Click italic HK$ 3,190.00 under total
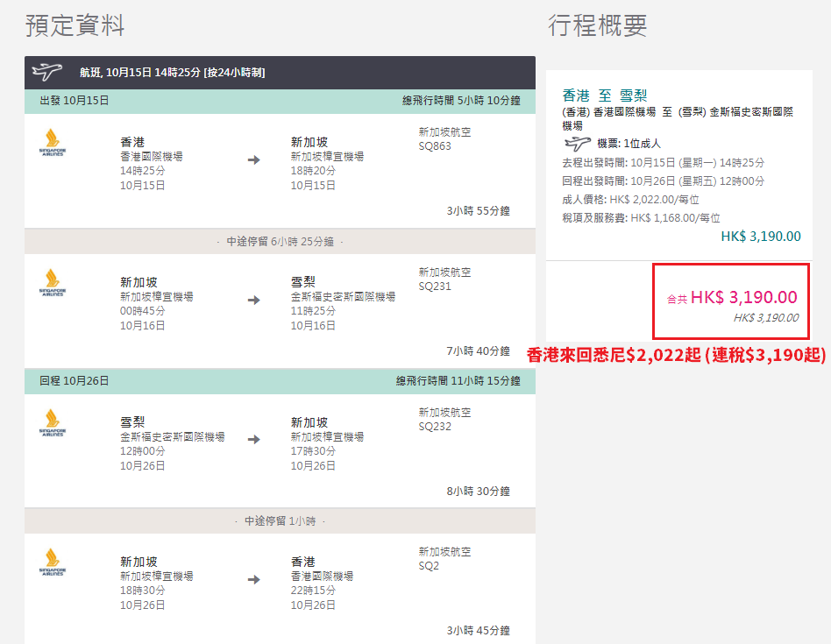The image size is (831, 644). tap(766, 318)
